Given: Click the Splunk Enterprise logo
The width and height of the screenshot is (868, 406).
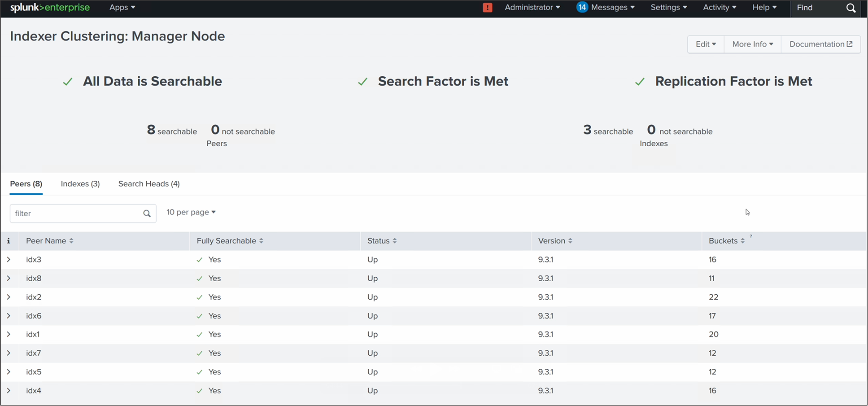Looking at the screenshot, I should 49,7.
